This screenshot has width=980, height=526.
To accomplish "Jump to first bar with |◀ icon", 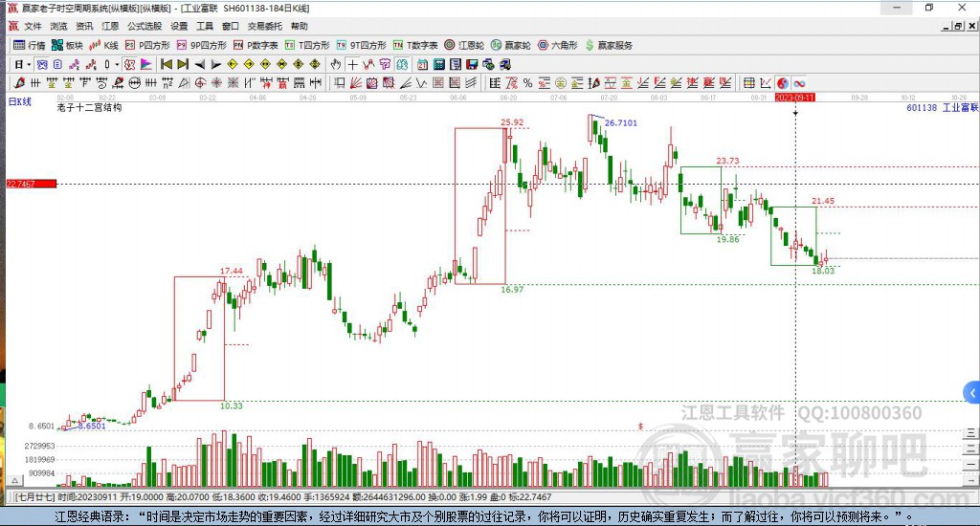I will [x=167, y=64].
